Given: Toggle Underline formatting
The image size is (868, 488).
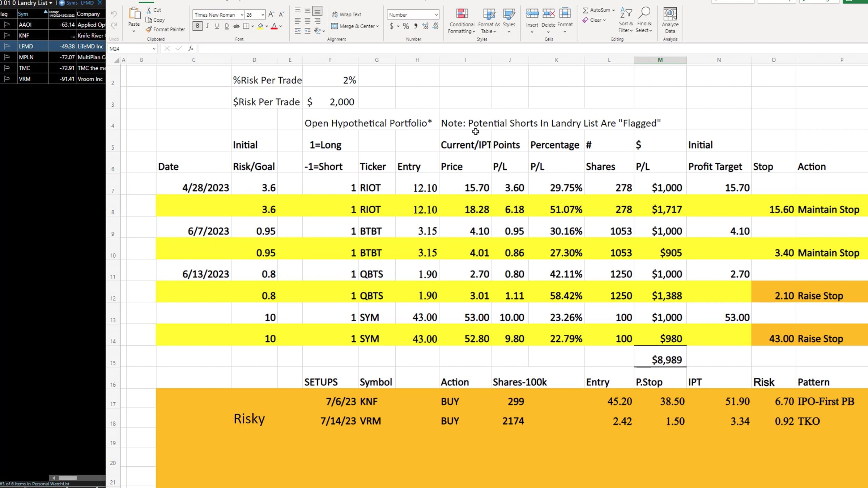Looking at the screenshot, I should click(217, 26).
